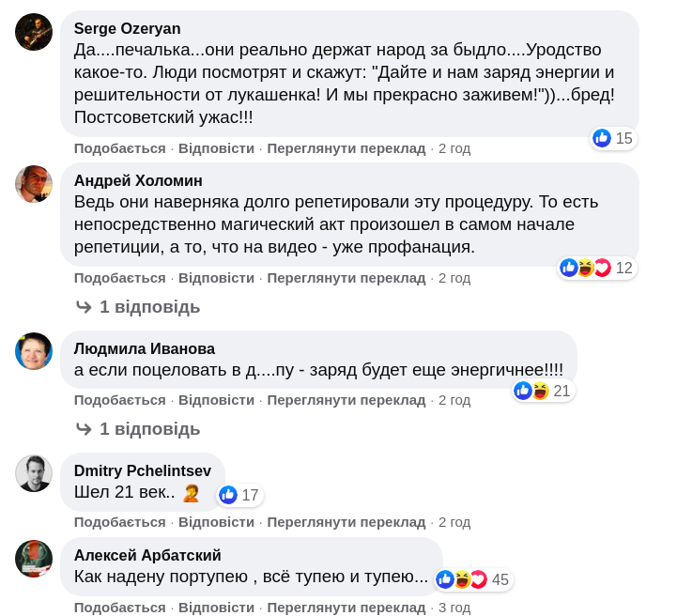
Task: Open the Dmitry Pchelintsev name link
Action: [142, 470]
